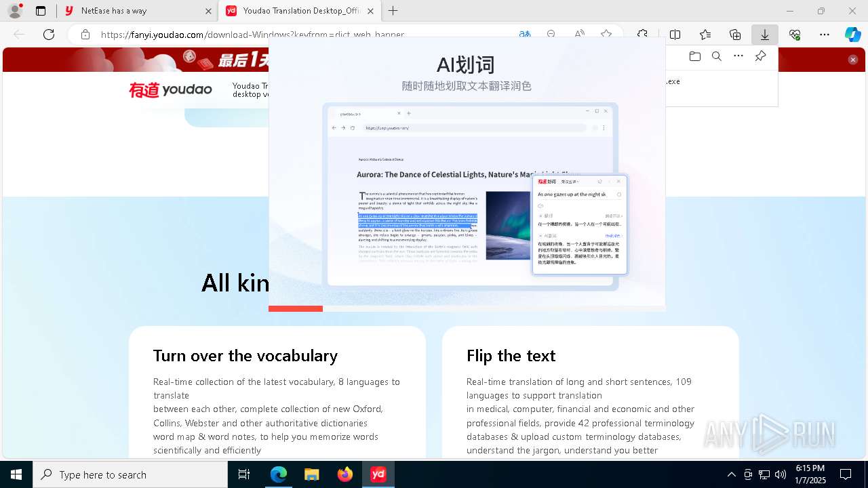The width and height of the screenshot is (868, 488).
Task: Open Browser essentials heart icon
Action: pos(795,35)
